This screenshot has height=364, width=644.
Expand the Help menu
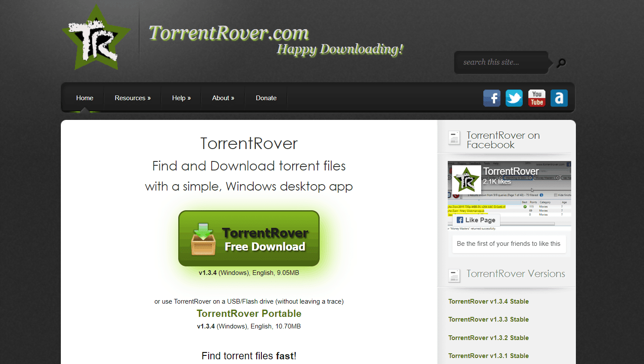point(182,98)
